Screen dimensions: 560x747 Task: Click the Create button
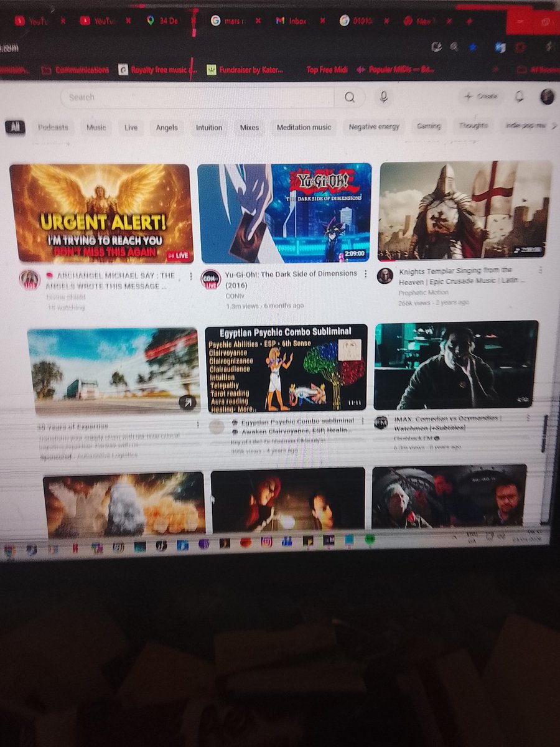tap(481, 96)
